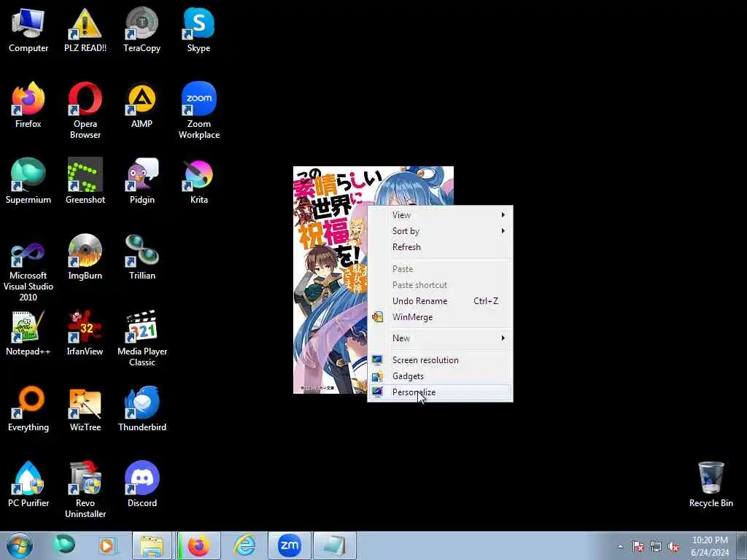This screenshot has height=560, width=747.
Task: Click Personalize in context menu
Action: [440, 392]
